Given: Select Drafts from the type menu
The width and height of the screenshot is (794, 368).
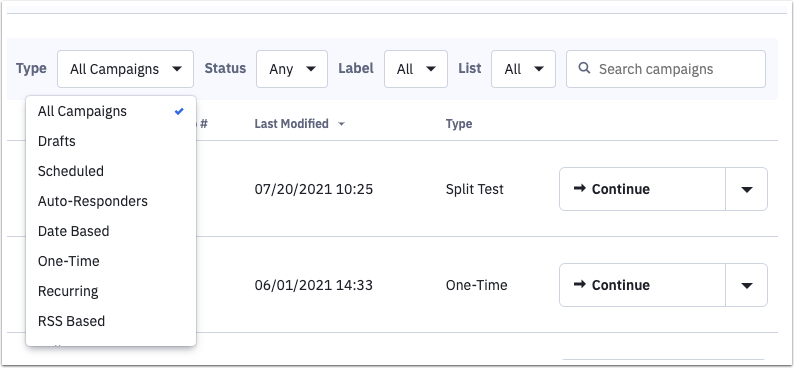Looking at the screenshot, I should (111, 141).
